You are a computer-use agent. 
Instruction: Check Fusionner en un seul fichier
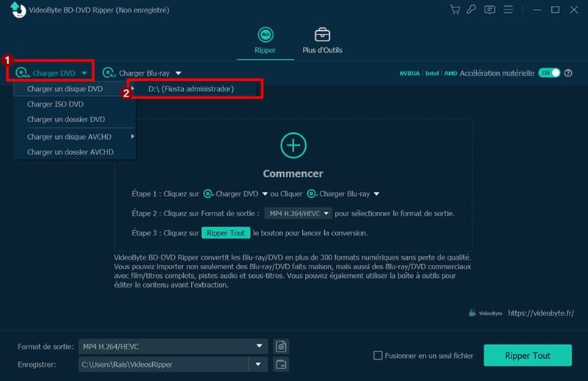click(378, 356)
